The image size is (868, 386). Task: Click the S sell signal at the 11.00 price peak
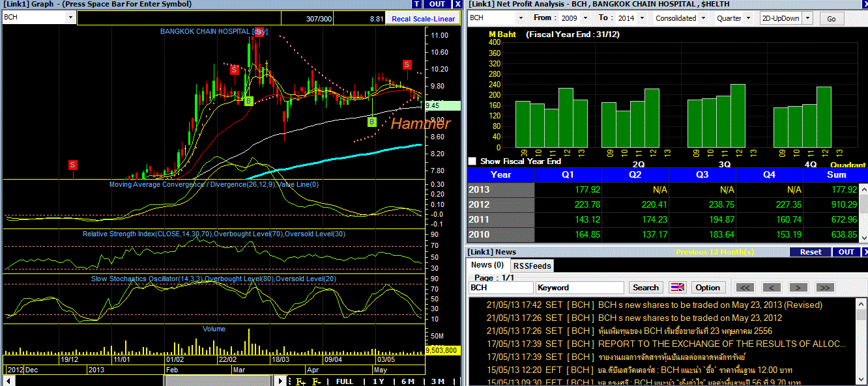tap(259, 32)
